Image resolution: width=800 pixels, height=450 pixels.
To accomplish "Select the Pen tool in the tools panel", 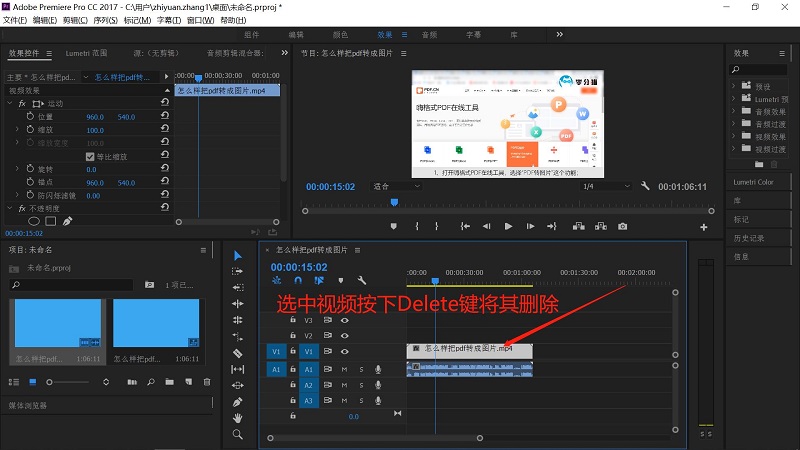I will pyautogui.click(x=238, y=402).
